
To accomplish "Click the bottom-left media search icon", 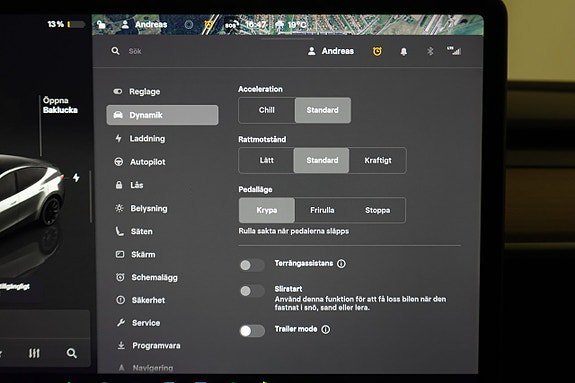I will tap(72, 353).
